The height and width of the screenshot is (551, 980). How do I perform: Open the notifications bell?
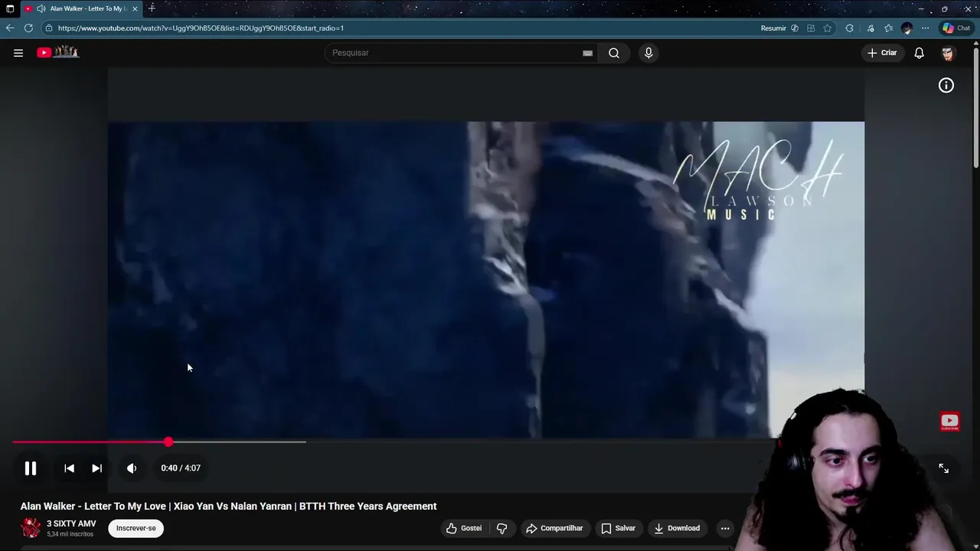919,53
